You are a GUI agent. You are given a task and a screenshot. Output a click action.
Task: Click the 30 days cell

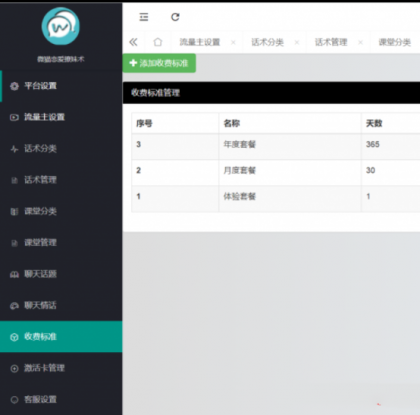tap(370, 170)
